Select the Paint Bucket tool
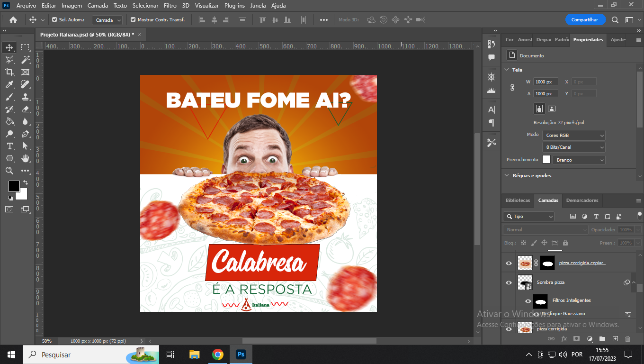644x364 pixels. pos(9,121)
